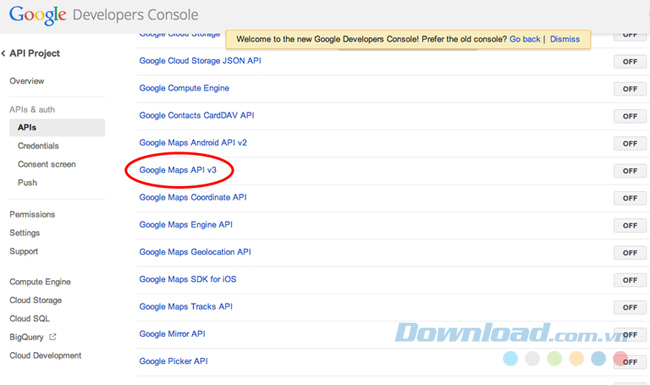Open Cloud SQL in the sidebar
Image resolution: width=650 pixels, height=385 pixels.
(29, 319)
